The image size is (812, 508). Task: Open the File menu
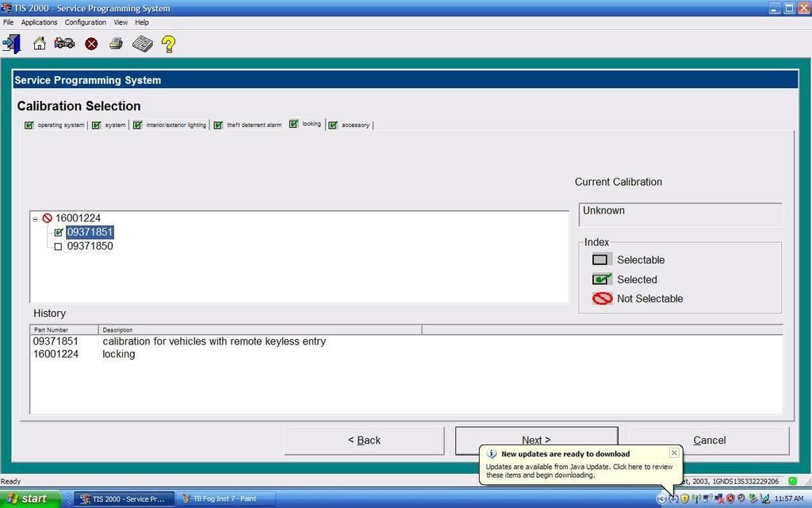(8, 22)
